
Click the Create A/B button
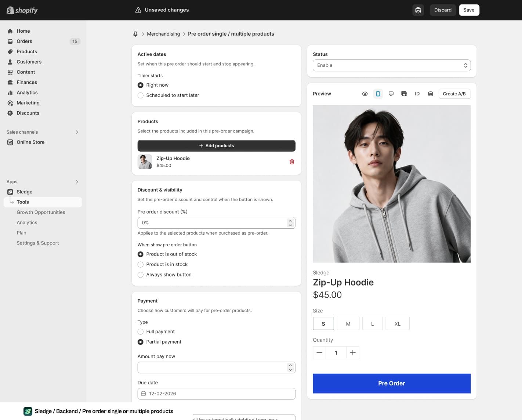[x=454, y=94]
